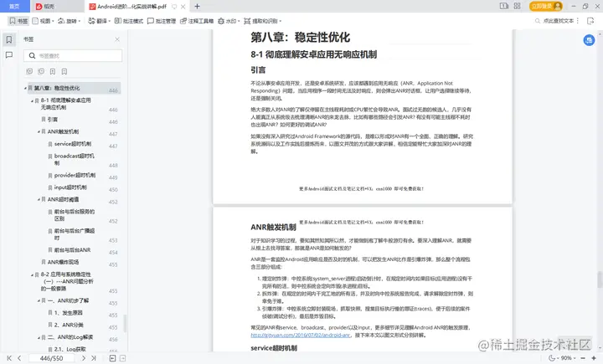This screenshot has height=364, width=603.
Task: Click the tab pin/cloud icon beside PDF tab title
Action: click(174, 7)
